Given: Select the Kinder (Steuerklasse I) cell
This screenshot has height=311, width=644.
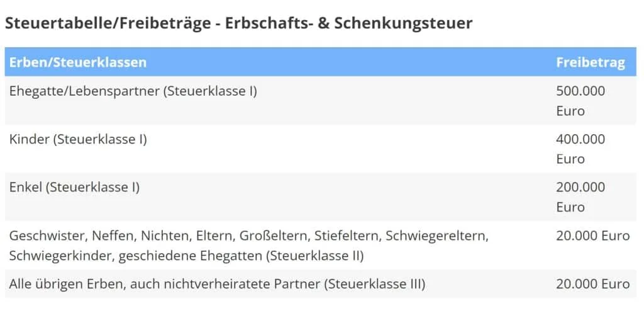Looking at the screenshot, I should point(78,140).
